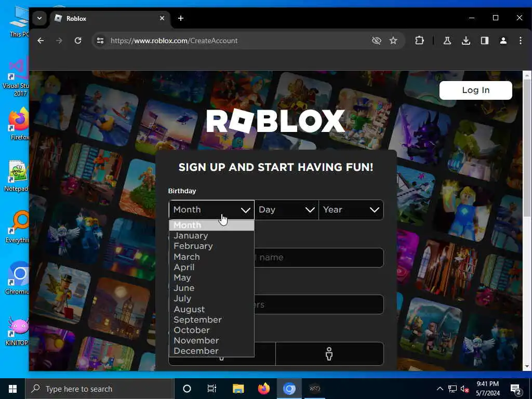Screen dimensions: 532x399
Task: Open Task View on taskbar
Action: coord(212,389)
